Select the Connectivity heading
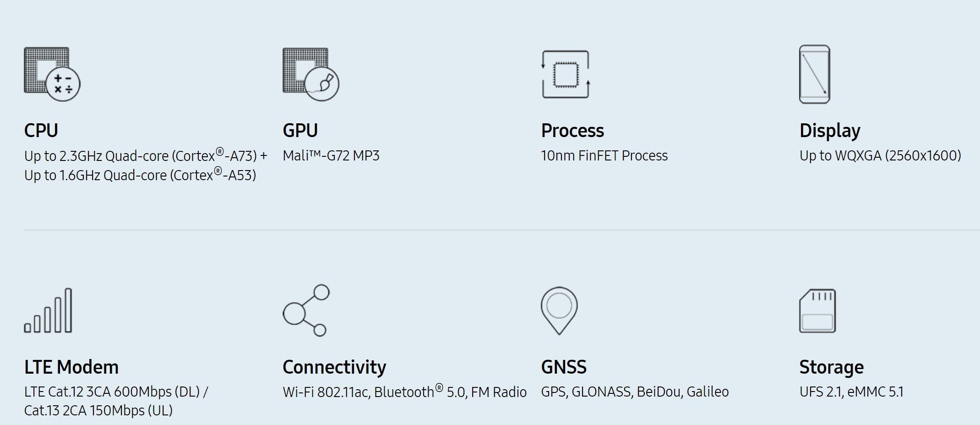 pyautogui.click(x=334, y=367)
